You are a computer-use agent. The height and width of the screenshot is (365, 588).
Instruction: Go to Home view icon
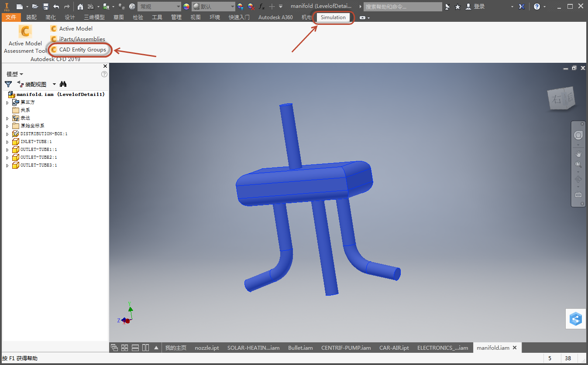click(80, 7)
